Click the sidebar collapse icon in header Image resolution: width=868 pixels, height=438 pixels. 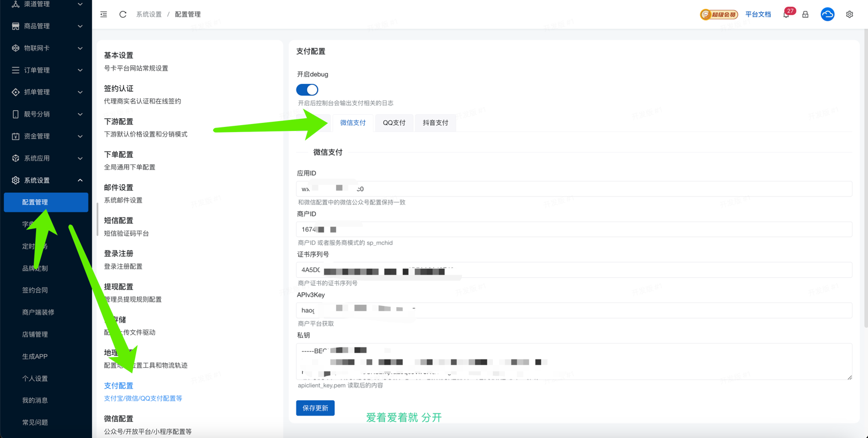[x=103, y=14]
